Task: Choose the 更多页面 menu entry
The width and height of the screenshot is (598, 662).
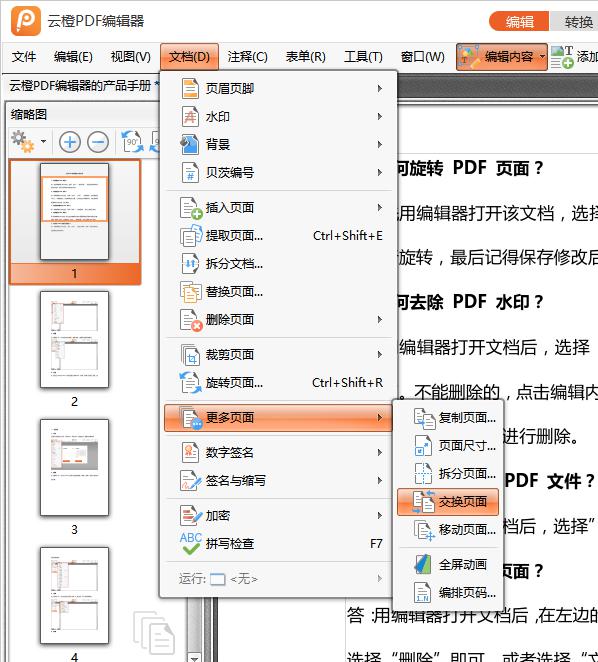Action: click(278, 418)
